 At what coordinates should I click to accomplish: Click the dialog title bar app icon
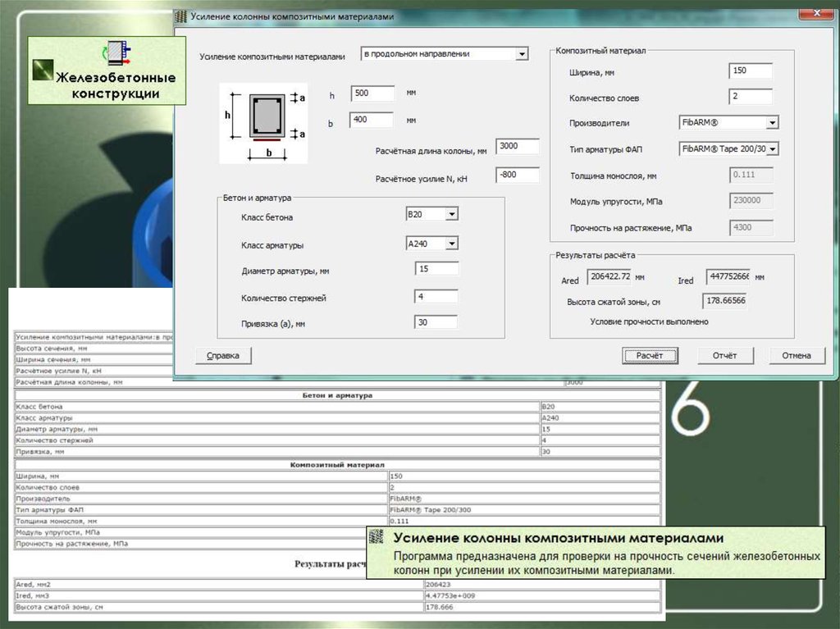click(x=182, y=16)
